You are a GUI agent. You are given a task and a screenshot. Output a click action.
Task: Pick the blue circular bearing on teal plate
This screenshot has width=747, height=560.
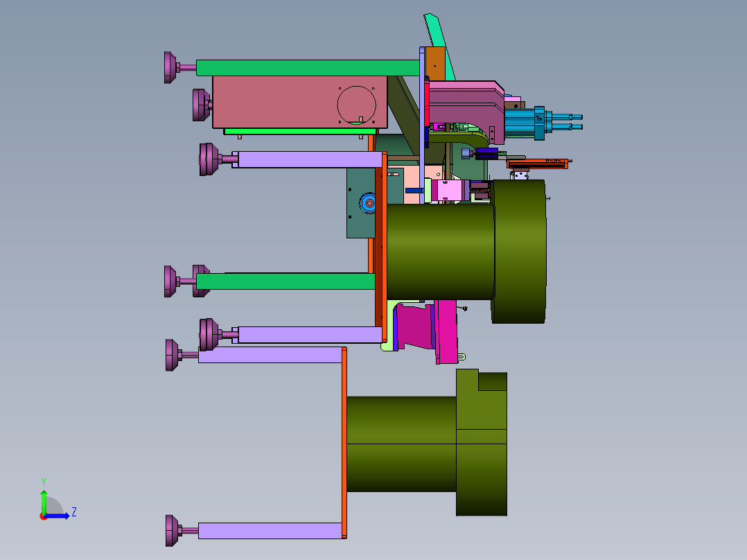click(x=368, y=204)
